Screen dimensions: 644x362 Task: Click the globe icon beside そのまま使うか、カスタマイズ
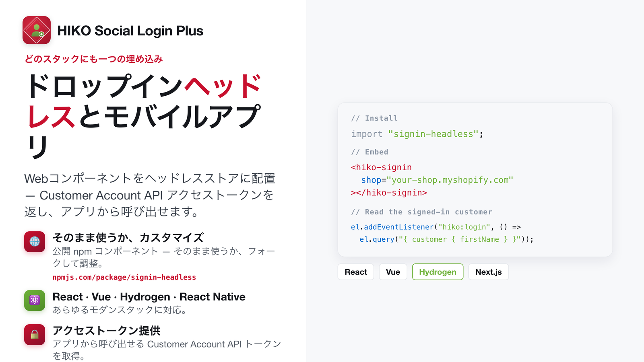click(x=35, y=241)
